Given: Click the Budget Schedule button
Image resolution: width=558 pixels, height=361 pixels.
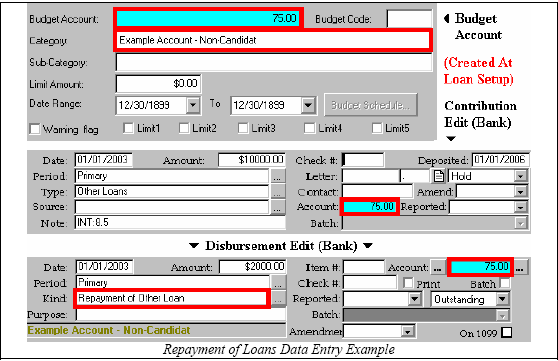Looking at the screenshot, I should 370,105.
